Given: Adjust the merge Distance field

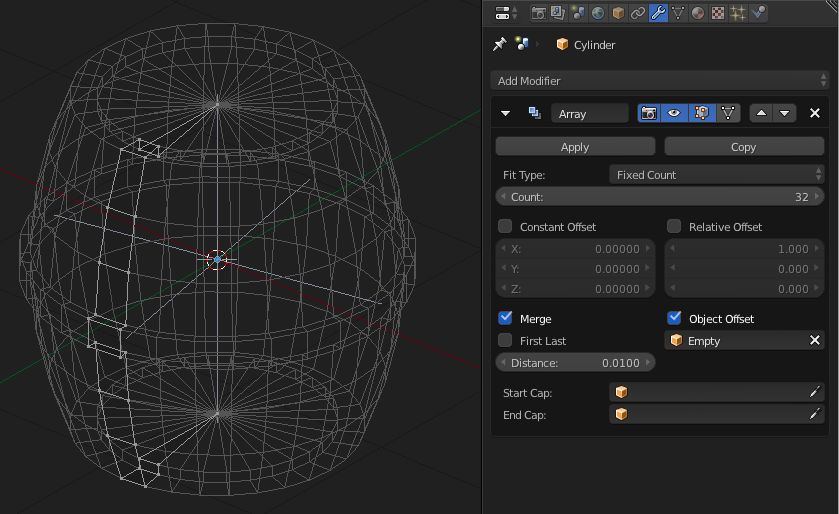Looking at the screenshot, I should tap(575, 363).
